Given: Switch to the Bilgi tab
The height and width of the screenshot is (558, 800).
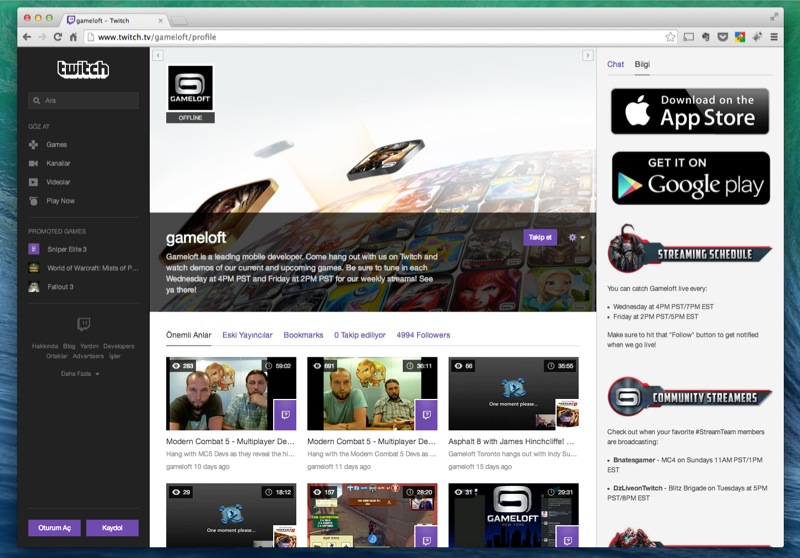Looking at the screenshot, I should click(642, 64).
